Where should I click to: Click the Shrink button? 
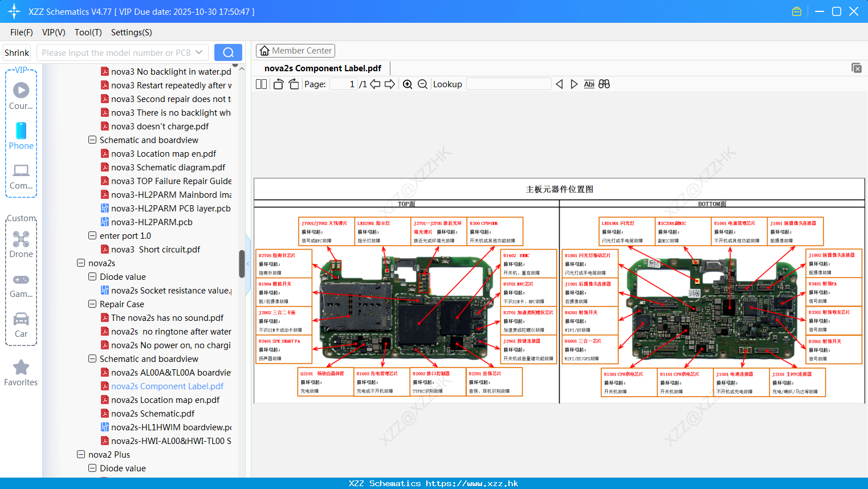click(17, 52)
